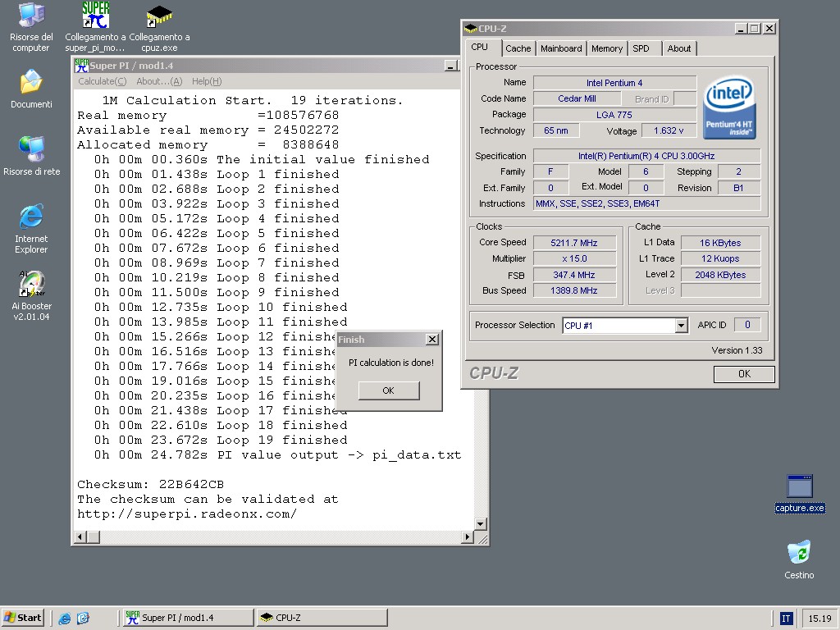Click the Voltage 1.632 v field
This screenshot has height=630, width=840.
pos(668,130)
